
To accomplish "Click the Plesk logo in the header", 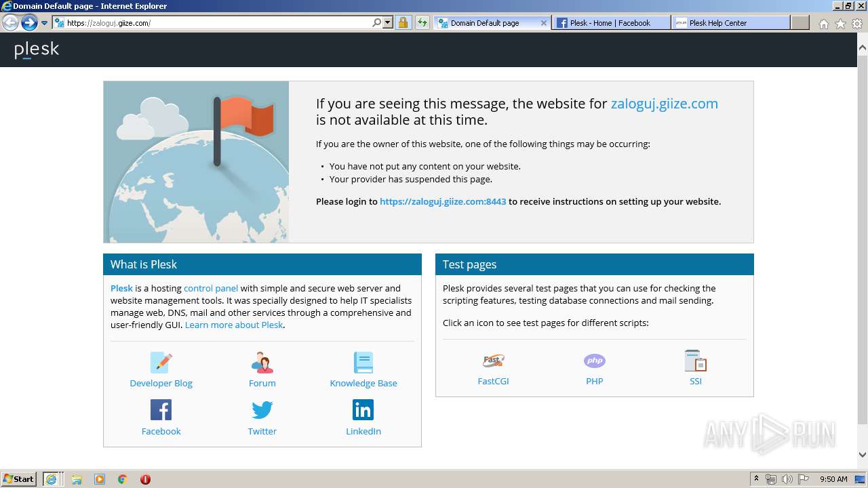I will (x=37, y=50).
